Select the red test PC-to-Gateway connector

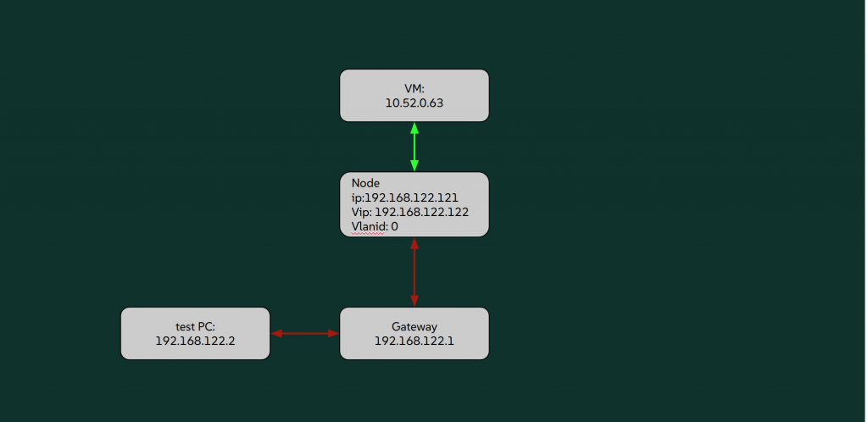[x=305, y=333]
